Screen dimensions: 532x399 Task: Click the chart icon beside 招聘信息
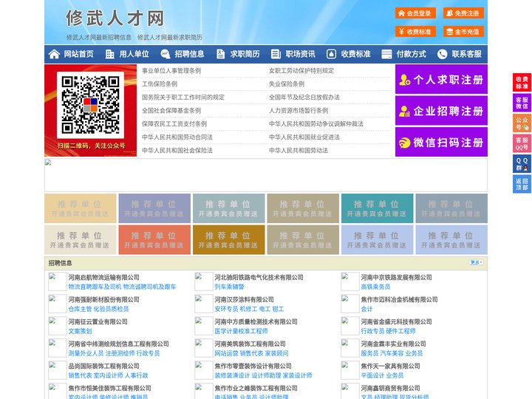tap(166, 54)
